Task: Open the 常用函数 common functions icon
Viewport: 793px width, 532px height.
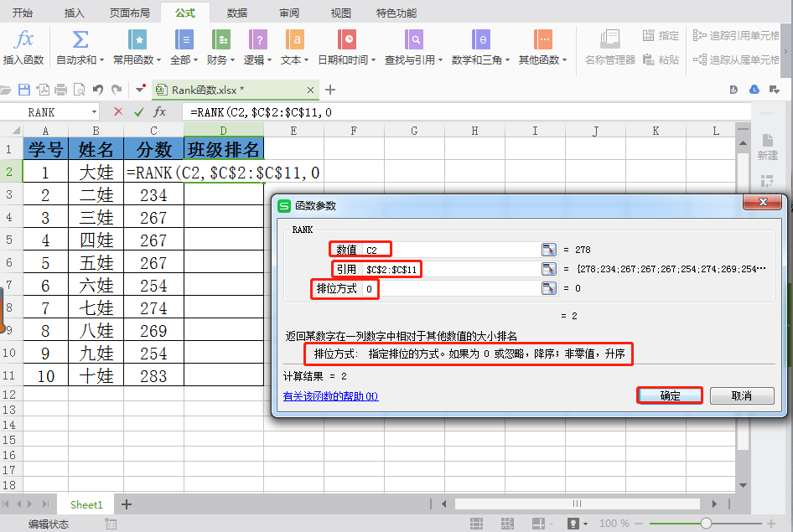Action: 137,39
